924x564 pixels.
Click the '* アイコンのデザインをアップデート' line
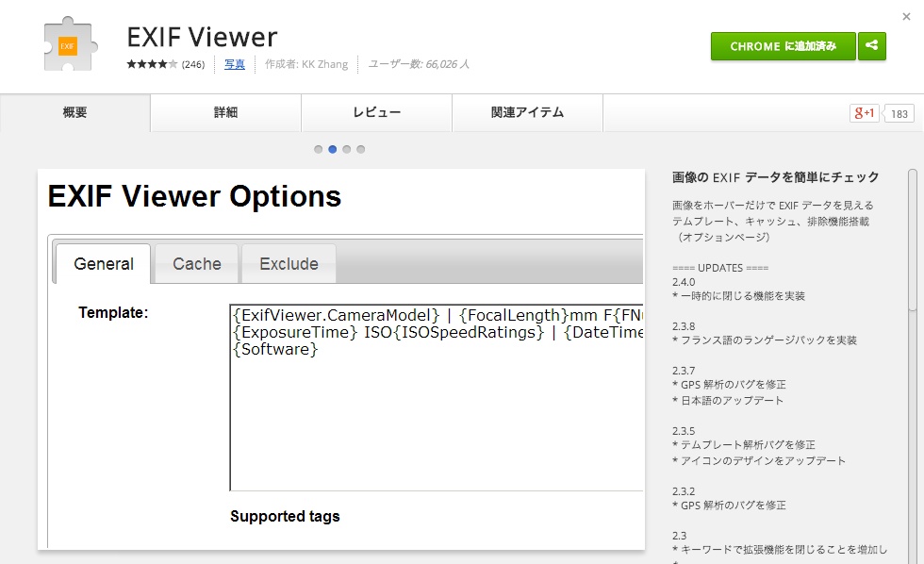pos(759,460)
